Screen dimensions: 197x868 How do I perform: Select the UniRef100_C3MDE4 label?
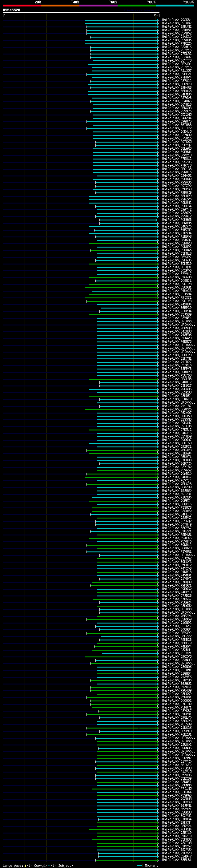[177, 396]
